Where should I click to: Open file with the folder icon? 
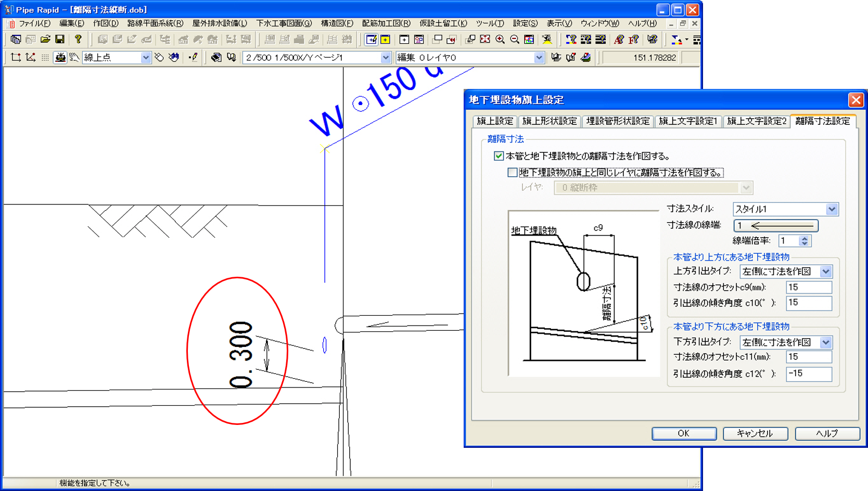pyautogui.click(x=45, y=40)
